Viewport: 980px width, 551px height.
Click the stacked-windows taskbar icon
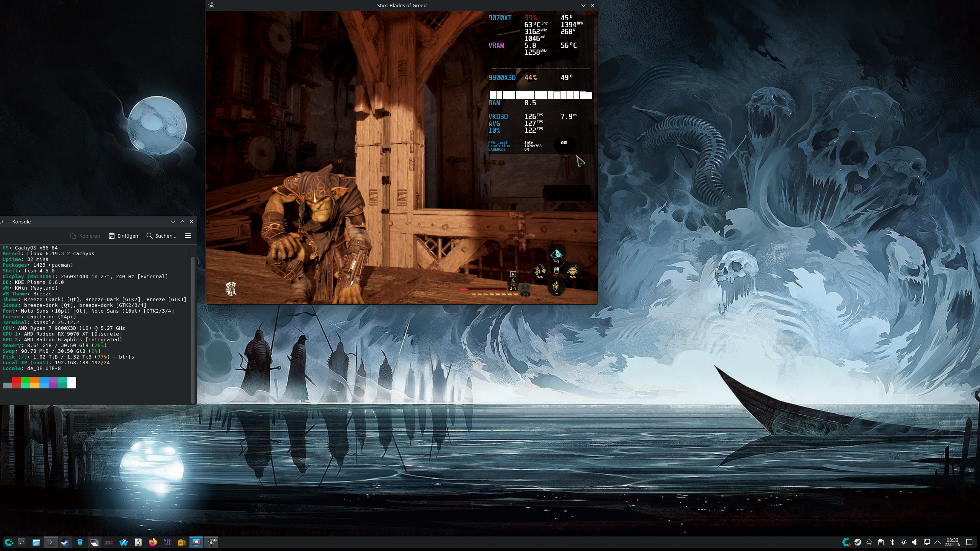click(95, 542)
